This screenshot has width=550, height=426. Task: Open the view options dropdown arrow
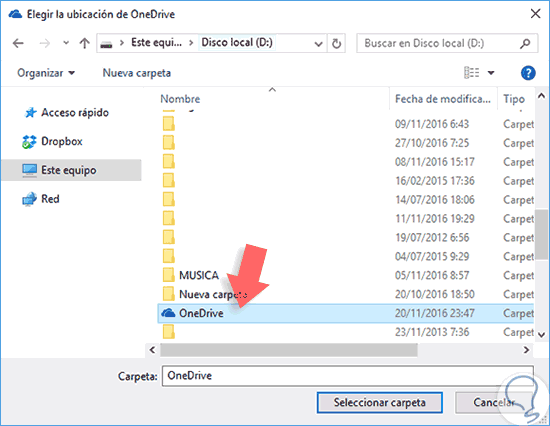click(x=491, y=73)
